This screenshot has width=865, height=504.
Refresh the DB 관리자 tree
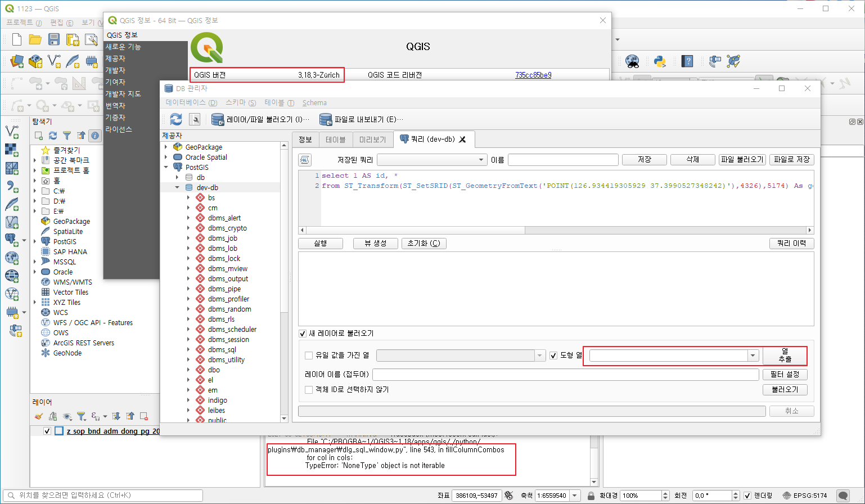(x=175, y=119)
